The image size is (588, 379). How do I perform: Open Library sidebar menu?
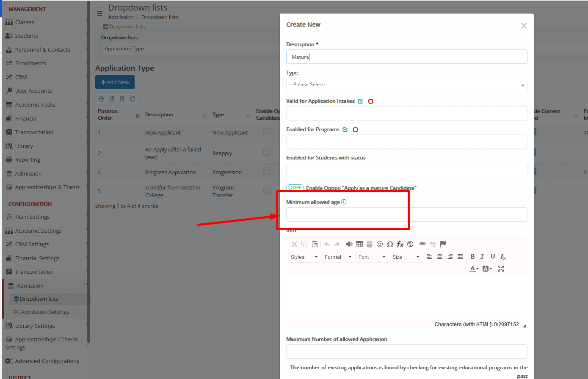[x=24, y=146]
